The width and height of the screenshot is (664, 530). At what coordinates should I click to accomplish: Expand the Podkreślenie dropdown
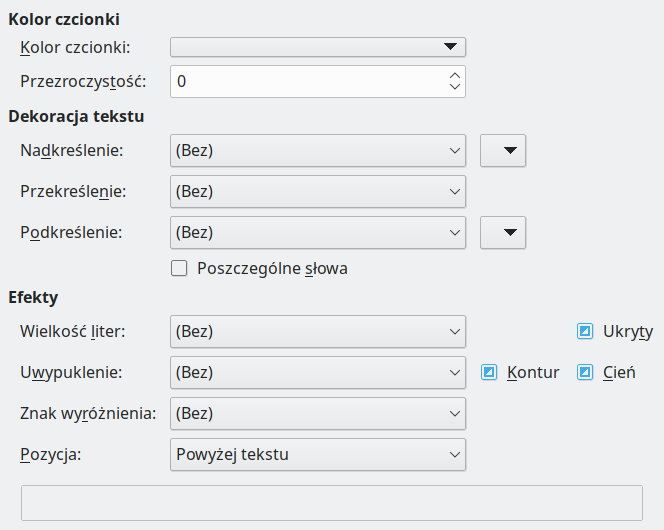[x=318, y=232]
